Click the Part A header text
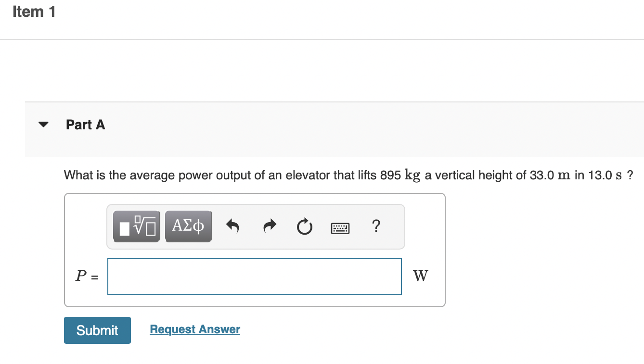644x364 pixels. pos(86,125)
